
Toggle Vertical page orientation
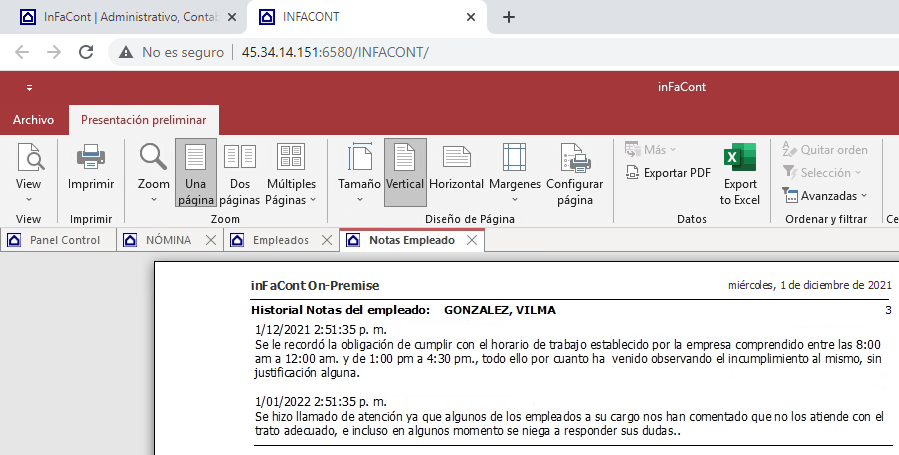[x=405, y=172]
